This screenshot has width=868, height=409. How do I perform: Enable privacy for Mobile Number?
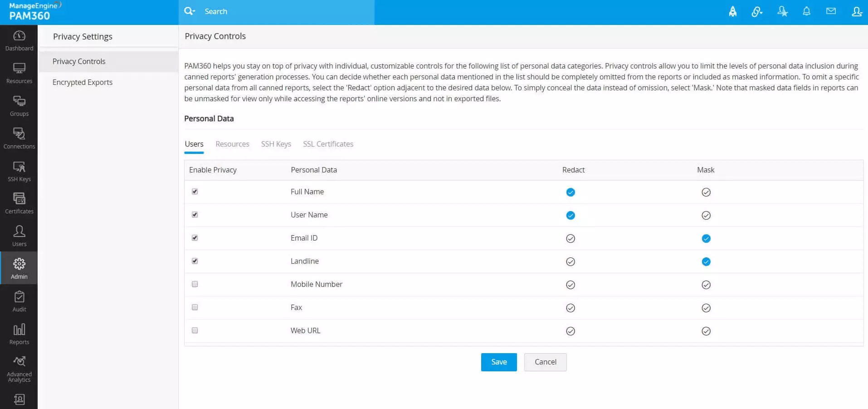click(x=195, y=284)
